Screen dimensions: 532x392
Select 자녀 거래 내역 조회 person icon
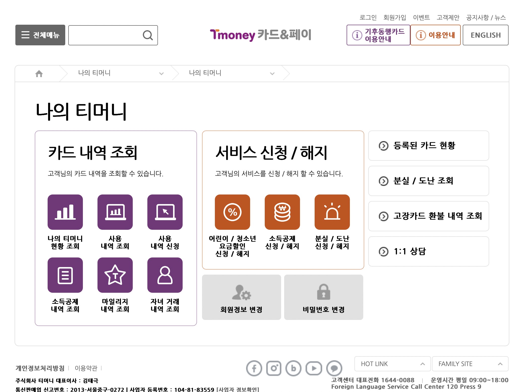[x=165, y=275]
